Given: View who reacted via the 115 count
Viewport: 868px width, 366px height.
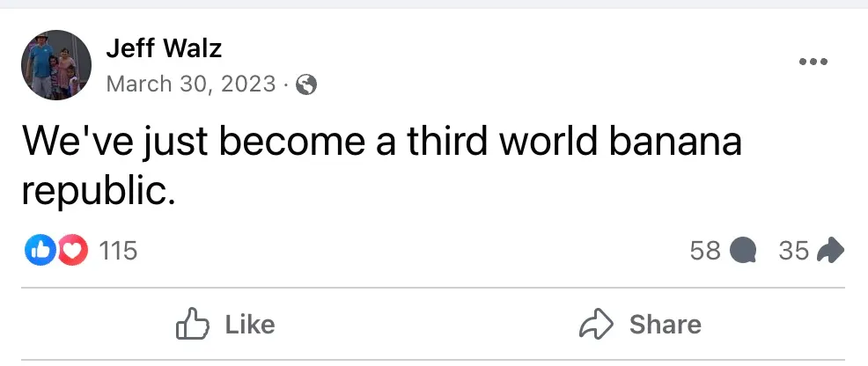Looking at the screenshot, I should coord(118,251).
